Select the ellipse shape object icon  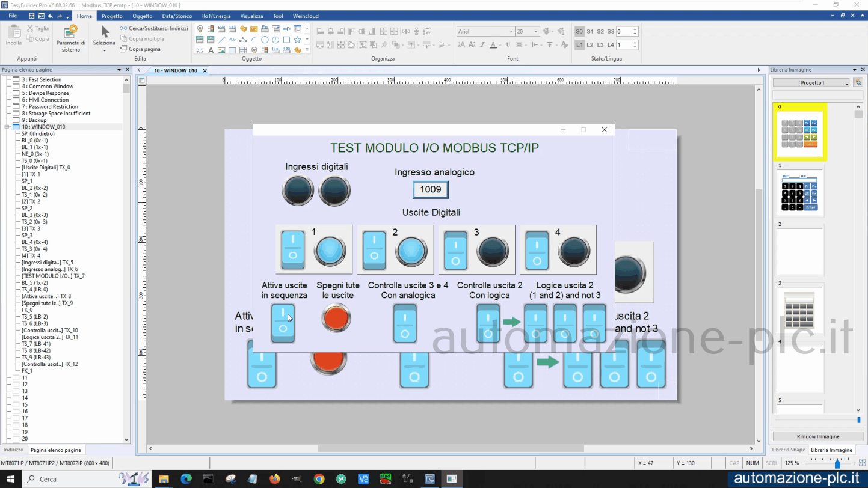pos(265,40)
